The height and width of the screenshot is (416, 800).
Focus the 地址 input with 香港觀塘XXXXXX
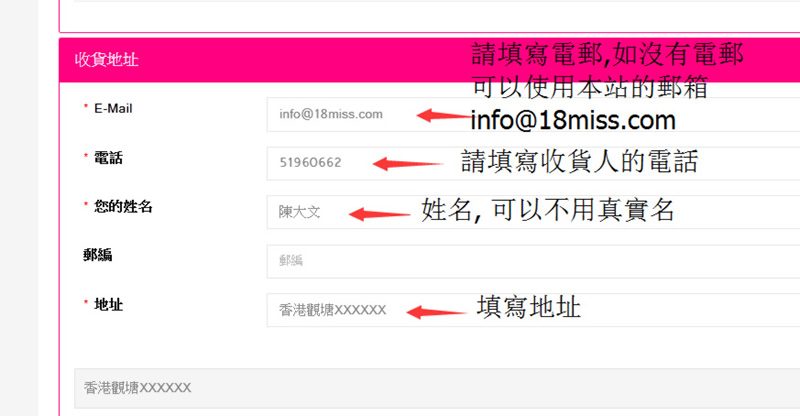[533, 310]
